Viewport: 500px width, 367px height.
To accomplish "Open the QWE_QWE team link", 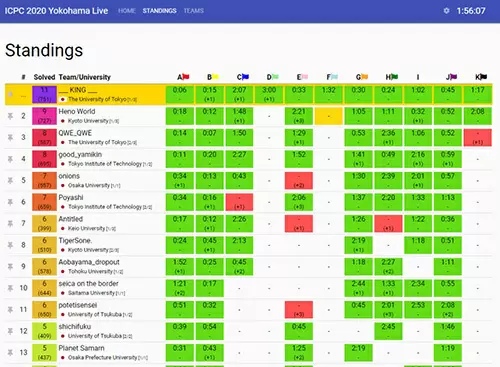I will [75, 133].
